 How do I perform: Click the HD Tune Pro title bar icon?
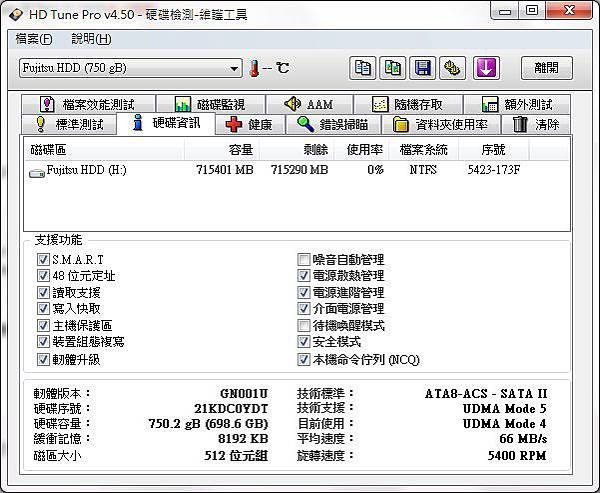point(16,15)
